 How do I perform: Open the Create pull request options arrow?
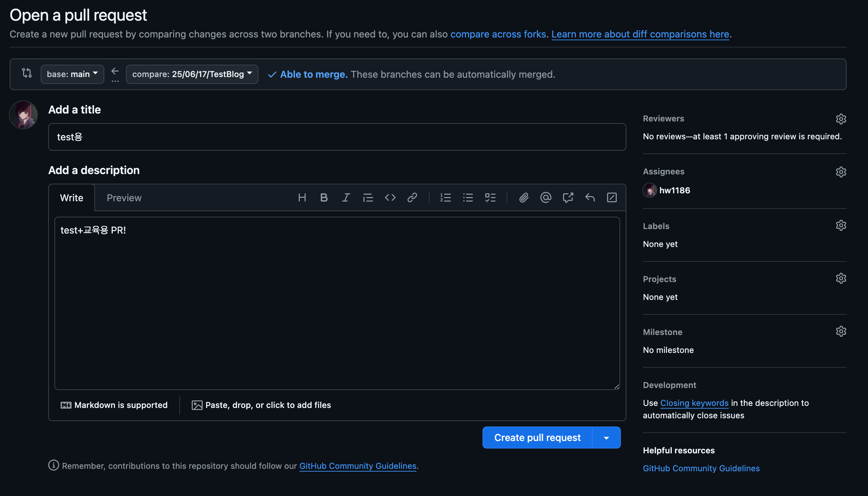606,438
